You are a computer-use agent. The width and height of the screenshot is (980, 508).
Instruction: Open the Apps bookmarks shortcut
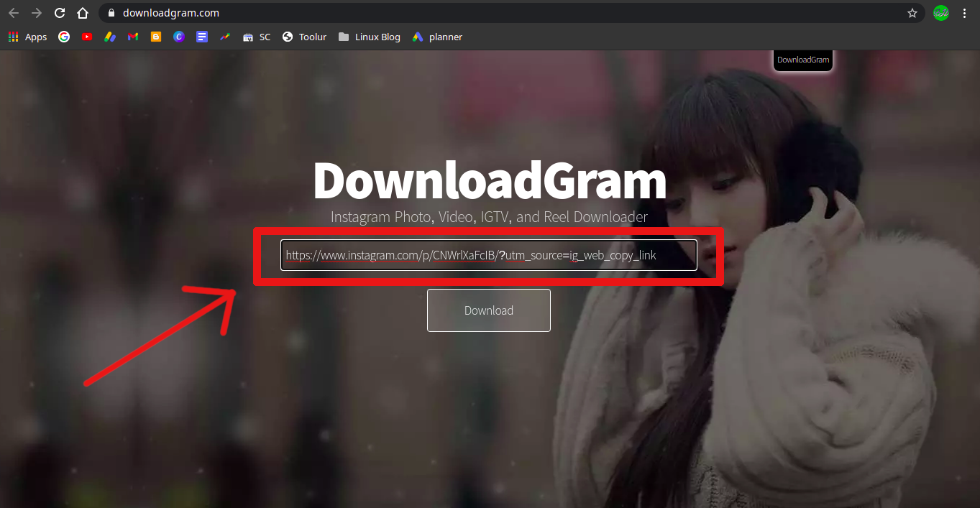click(27, 37)
